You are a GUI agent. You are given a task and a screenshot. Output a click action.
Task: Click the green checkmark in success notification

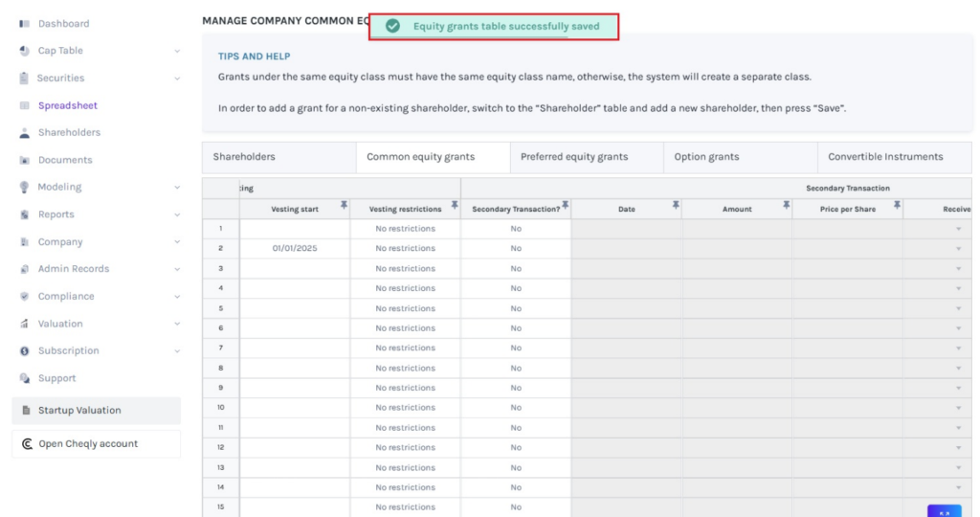(392, 26)
